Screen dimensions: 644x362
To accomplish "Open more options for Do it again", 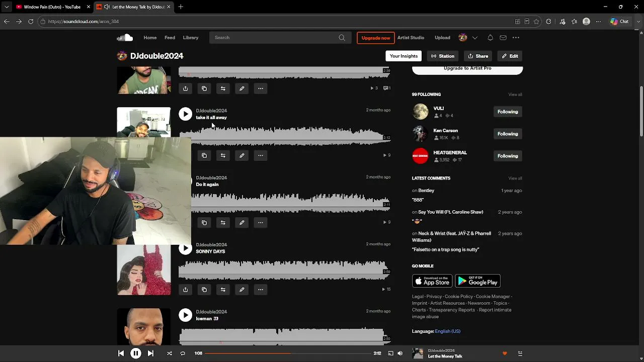I will click(x=261, y=223).
